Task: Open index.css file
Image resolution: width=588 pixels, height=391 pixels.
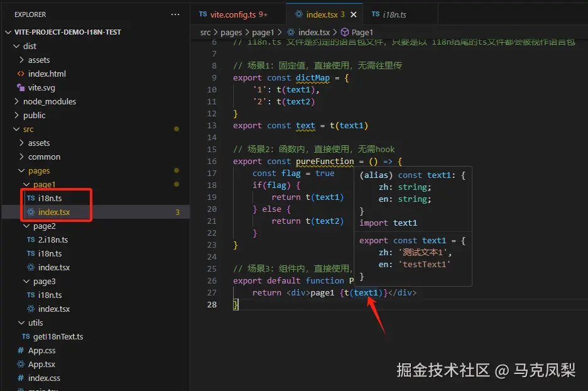Action: click(x=44, y=378)
